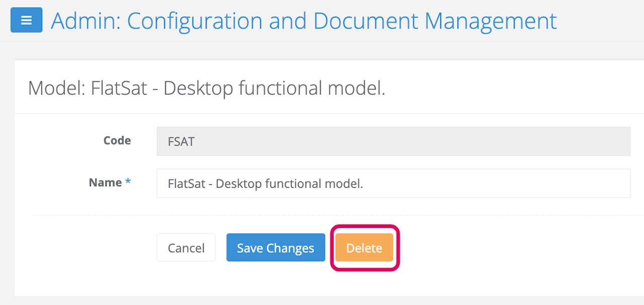Image resolution: width=644 pixels, height=305 pixels.
Task: Click the blue Save Changes button
Action: 275,248
